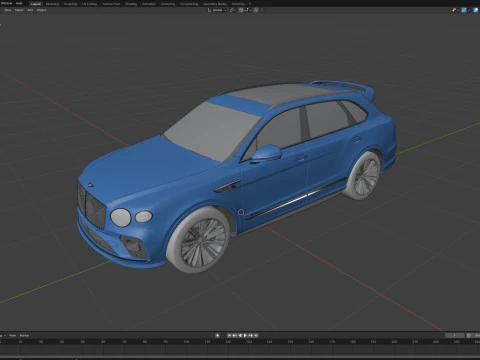Play the animation in reverse
Image resolution: width=480 pixels, height=360 pixels.
240,335
